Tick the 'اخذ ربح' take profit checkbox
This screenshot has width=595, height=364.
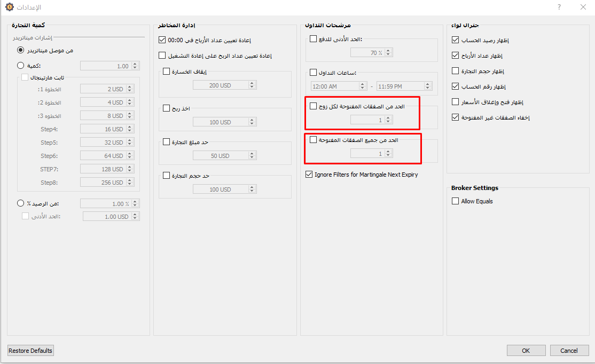click(x=166, y=108)
